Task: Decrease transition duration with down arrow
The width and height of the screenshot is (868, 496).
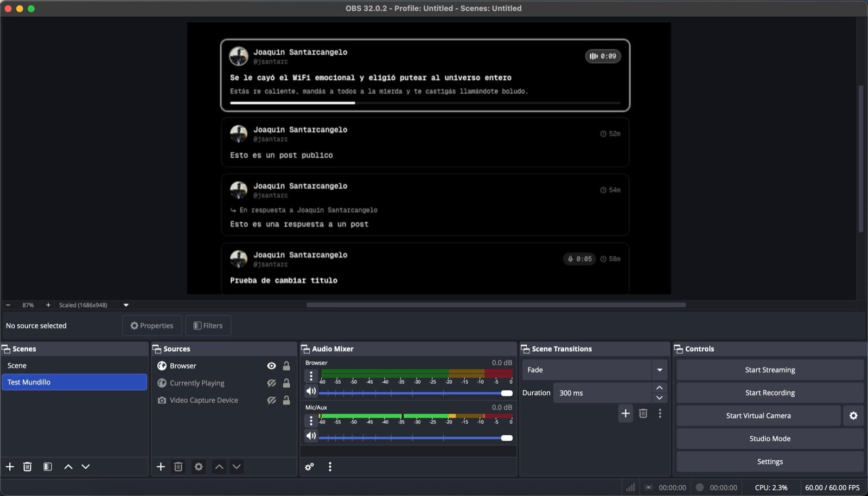Action: click(x=660, y=398)
